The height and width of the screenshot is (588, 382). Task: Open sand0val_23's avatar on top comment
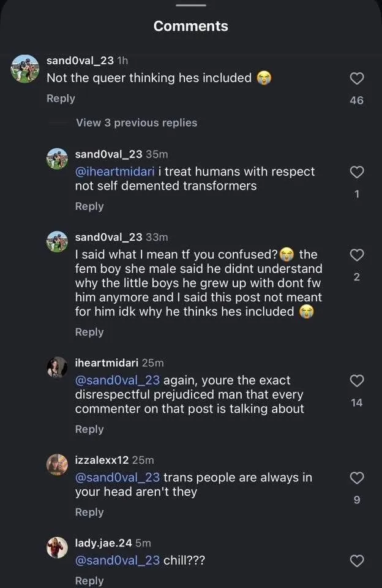tap(25, 69)
